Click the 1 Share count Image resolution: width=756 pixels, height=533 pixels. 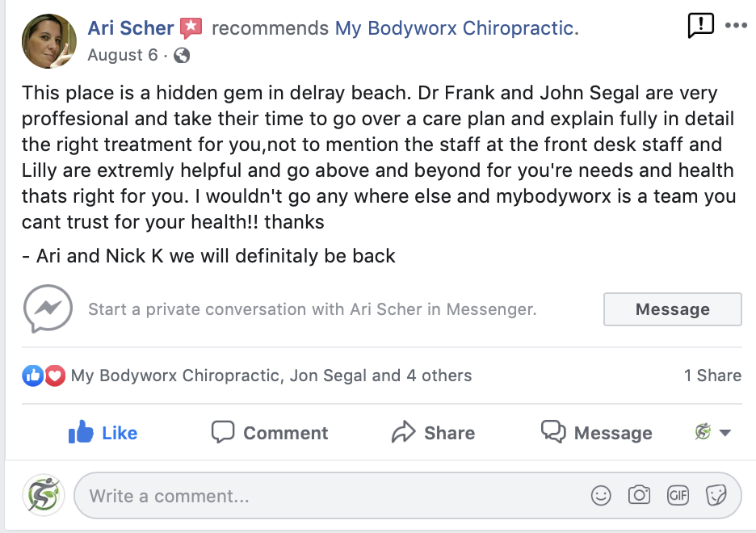click(712, 376)
